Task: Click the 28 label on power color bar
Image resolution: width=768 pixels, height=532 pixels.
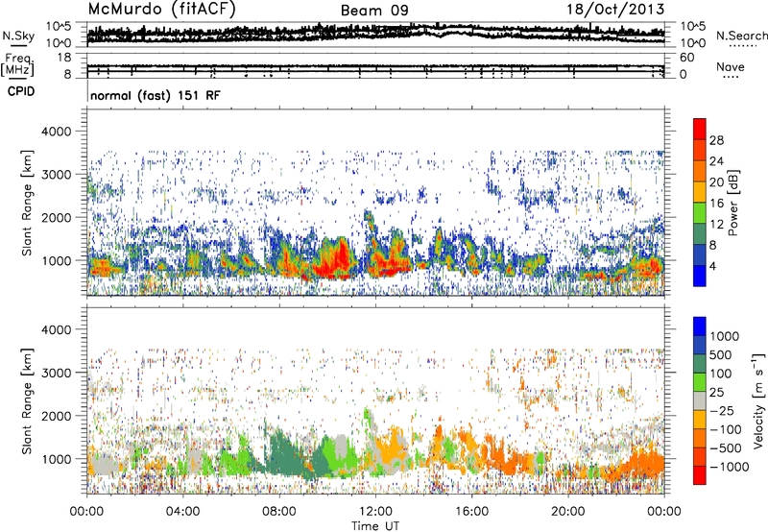Action: click(x=716, y=140)
